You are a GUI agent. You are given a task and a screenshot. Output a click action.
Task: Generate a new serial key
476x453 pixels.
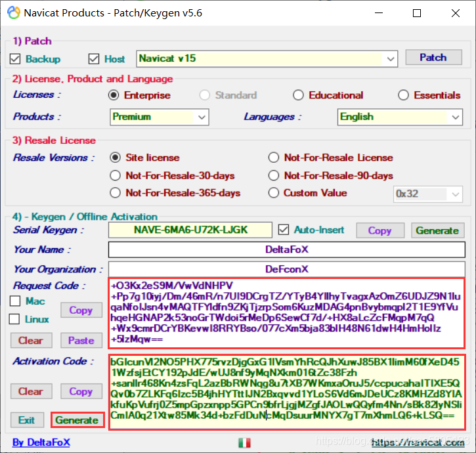tap(437, 230)
